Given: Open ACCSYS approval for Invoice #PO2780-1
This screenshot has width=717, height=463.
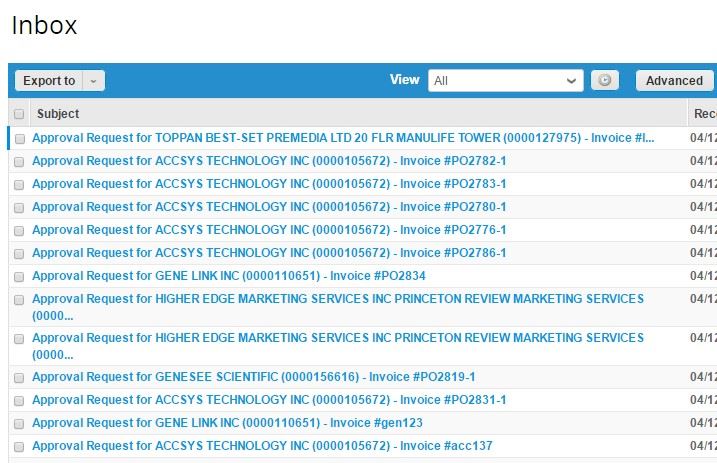Looking at the screenshot, I should click(x=269, y=207).
